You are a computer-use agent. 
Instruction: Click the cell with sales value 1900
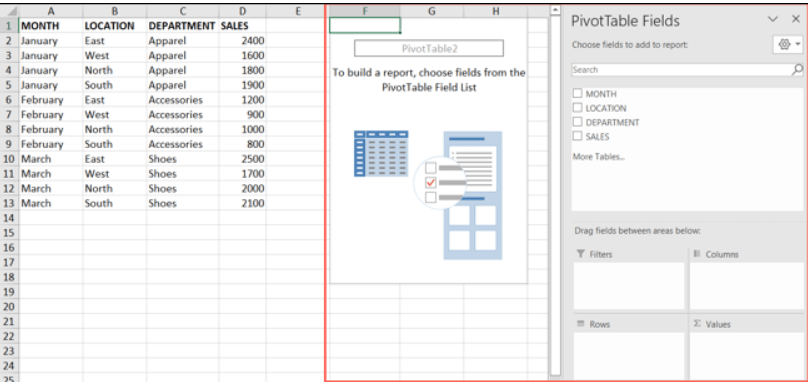coord(243,85)
